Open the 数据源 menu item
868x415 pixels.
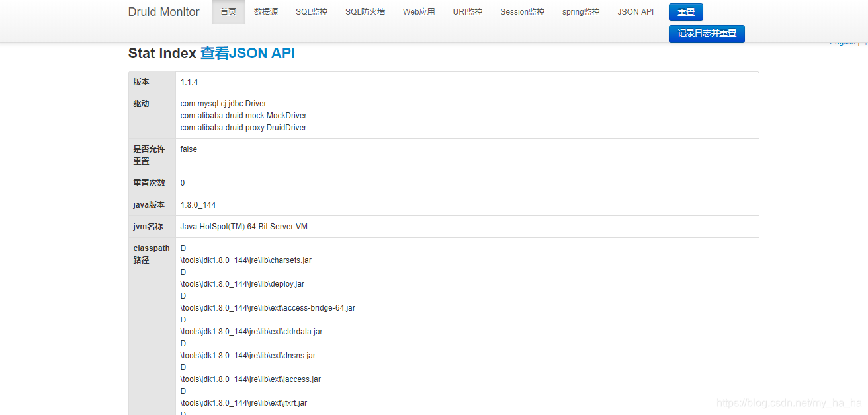click(266, 12)
